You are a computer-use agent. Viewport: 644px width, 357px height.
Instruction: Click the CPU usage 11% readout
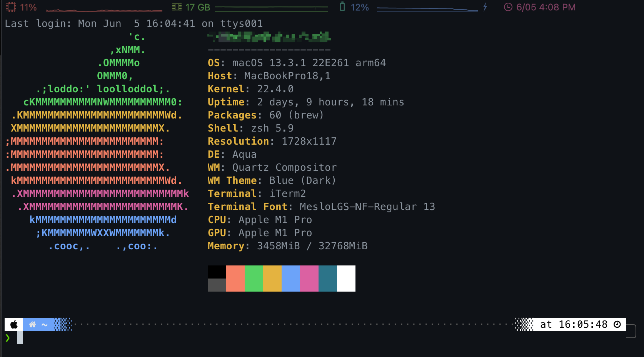pos(28,7)
